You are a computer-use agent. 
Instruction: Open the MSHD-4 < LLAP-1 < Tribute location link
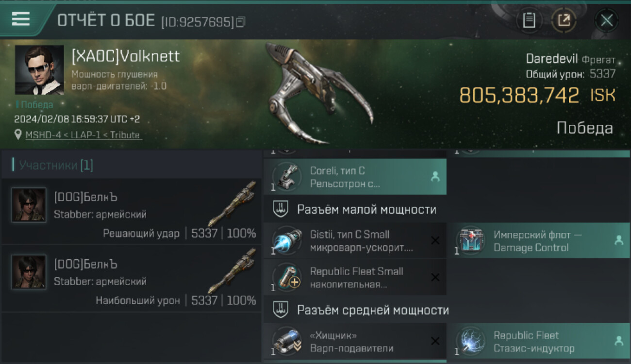(83, 135)
